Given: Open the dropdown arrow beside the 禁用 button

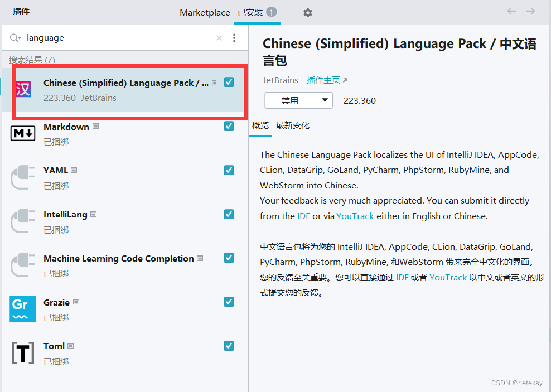Looking at the screenshot, I should click(x=325, y=100).
